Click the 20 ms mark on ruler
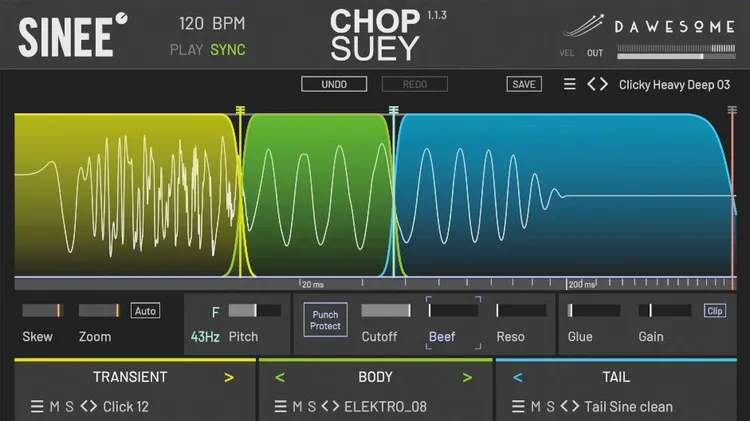Viewport: 750px width, 421px height. coord(312,284)
